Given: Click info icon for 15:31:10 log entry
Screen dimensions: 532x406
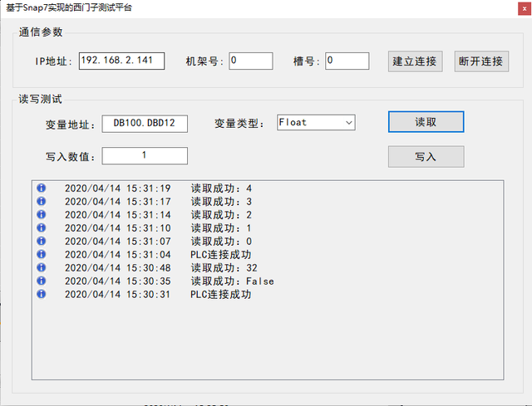Looking at the screenshot, I should point(41,227).
